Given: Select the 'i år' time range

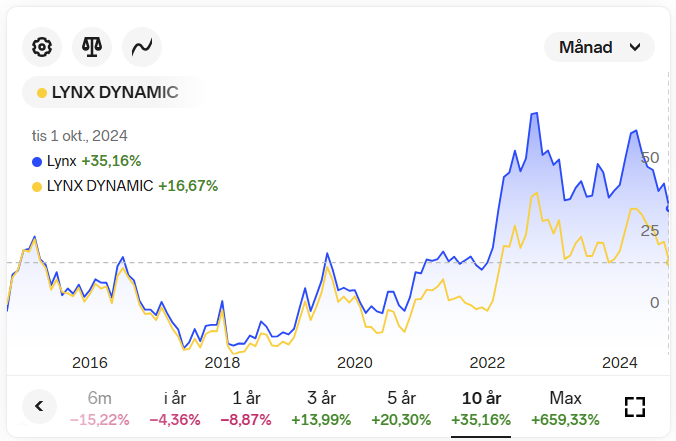Looking at the screenshot, I should point(175,407).
